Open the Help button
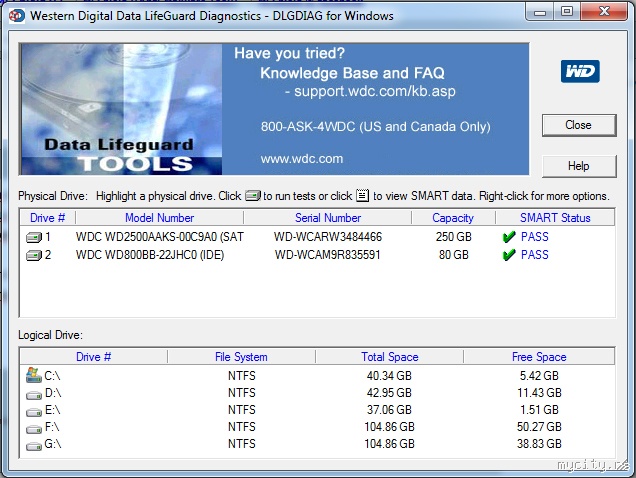 (579, 166)
